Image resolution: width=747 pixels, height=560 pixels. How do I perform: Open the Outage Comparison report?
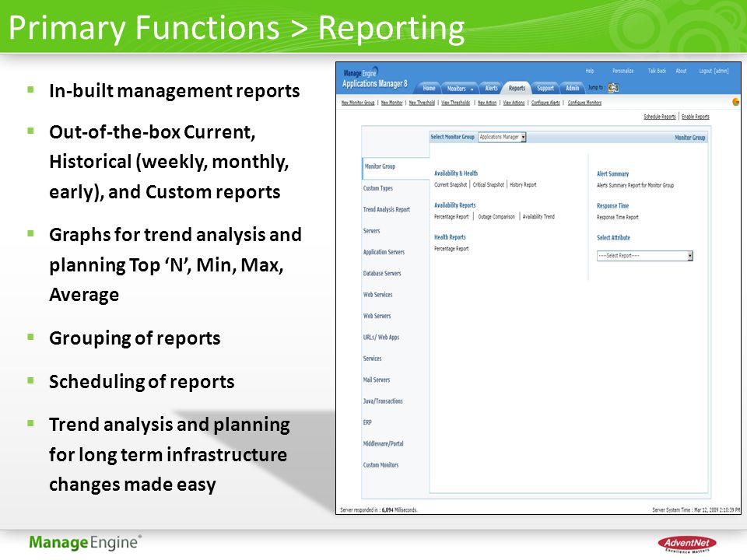tap(496, 217)
